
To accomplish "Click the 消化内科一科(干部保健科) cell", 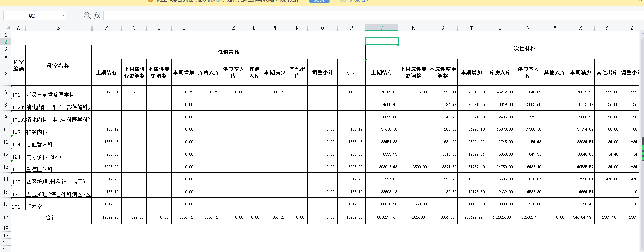I will 58,104.
